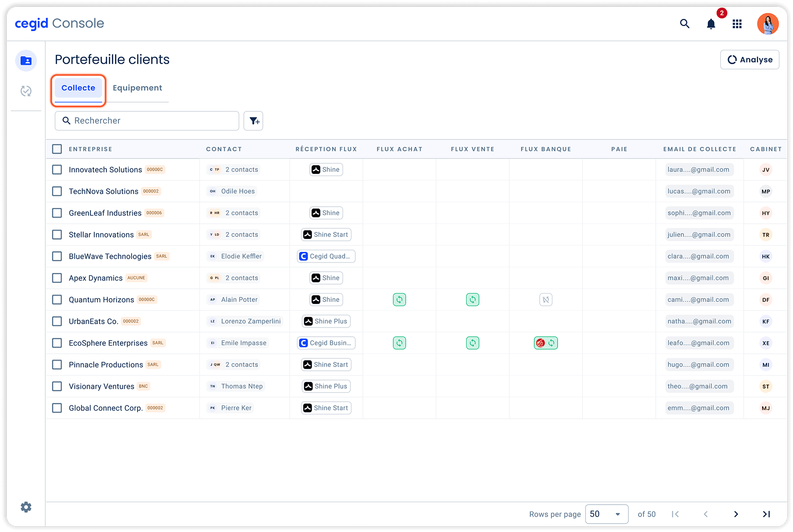Jump to last page arrow
Screen dimensions: 793x532
point(766,514)
